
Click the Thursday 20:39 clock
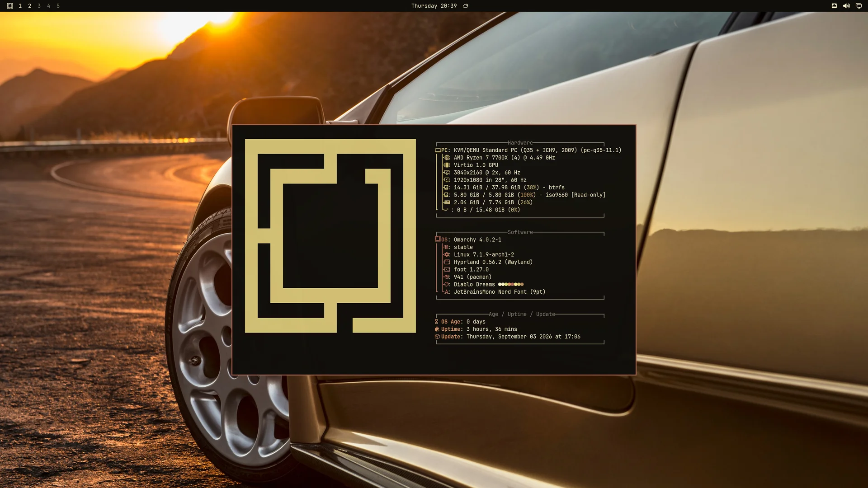[x=434, y=6]
